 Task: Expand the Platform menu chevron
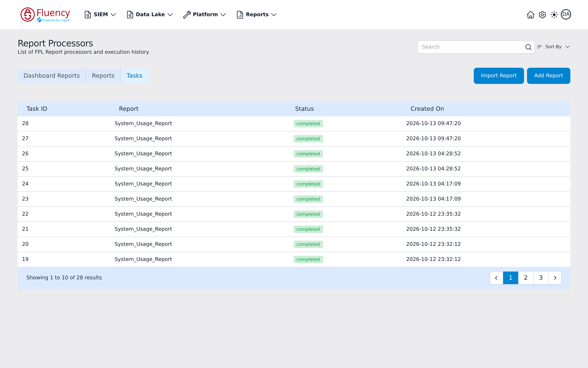pyautogui.click(x=223, y=15)
